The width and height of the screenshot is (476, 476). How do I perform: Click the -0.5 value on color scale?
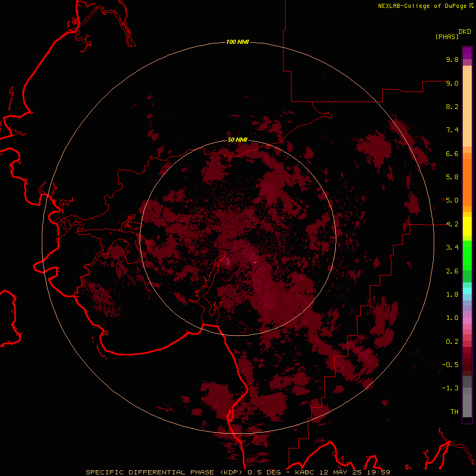point(450,365)
